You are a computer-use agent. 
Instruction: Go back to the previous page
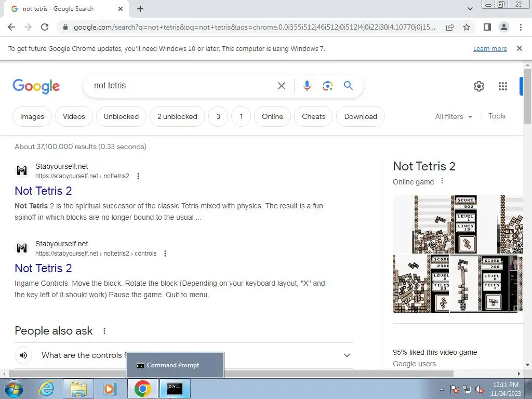11,27
